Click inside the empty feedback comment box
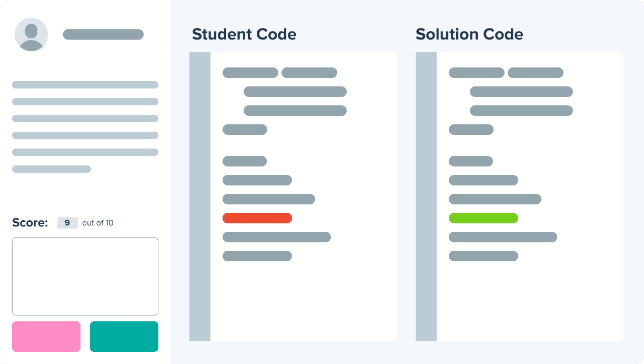This screenshot has width=644, height=364. (x=85, y=276)
